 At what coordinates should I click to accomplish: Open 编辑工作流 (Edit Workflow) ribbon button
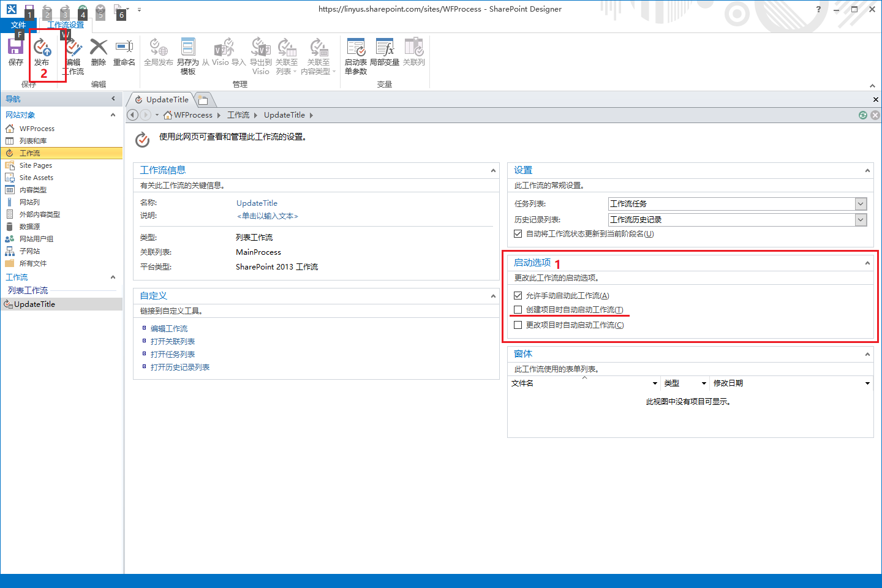click(x=73, y=57)
